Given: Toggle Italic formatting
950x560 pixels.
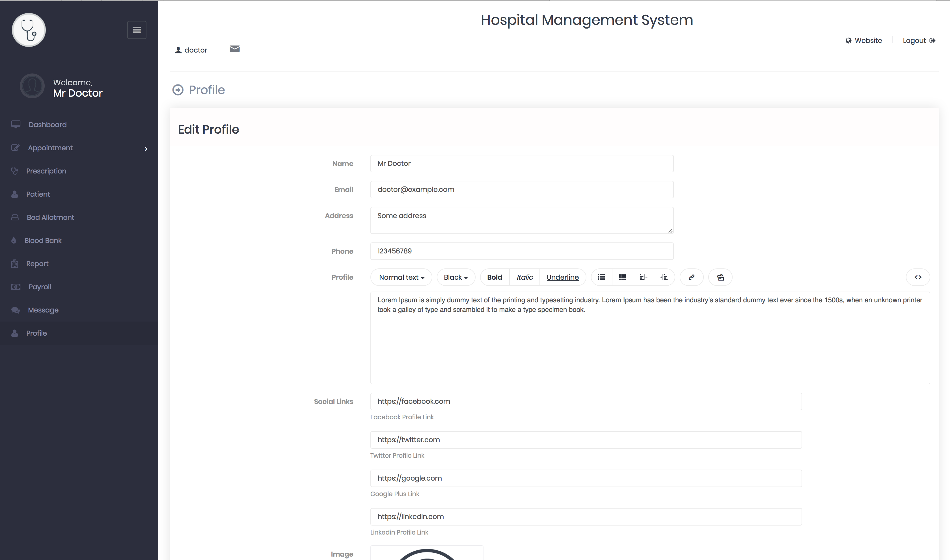Looking at the screenshot, I should (524, 277).
